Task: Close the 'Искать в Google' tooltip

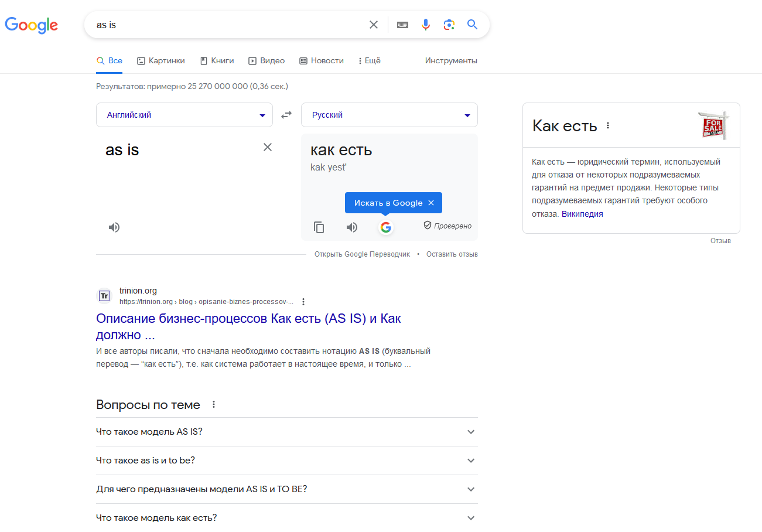Action: pyautogui.click(x=431, y=203)
